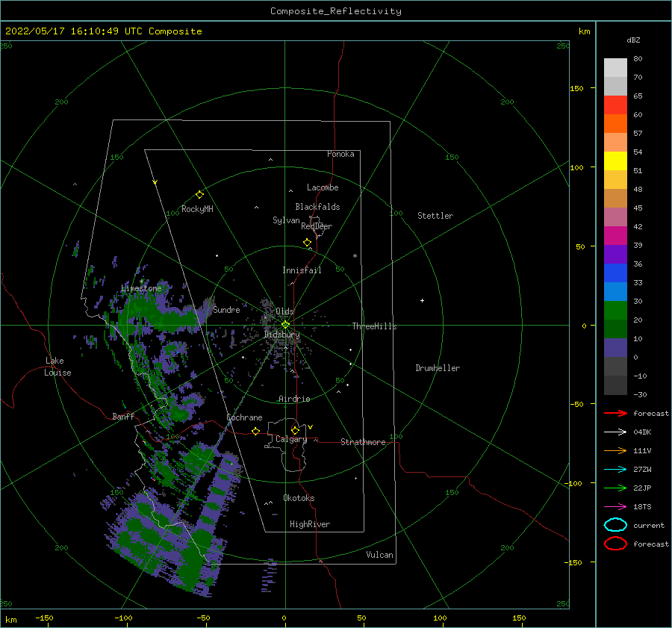Click the Lake Louise label
This screenshot has width=672, height=628.
click(57, 367)
